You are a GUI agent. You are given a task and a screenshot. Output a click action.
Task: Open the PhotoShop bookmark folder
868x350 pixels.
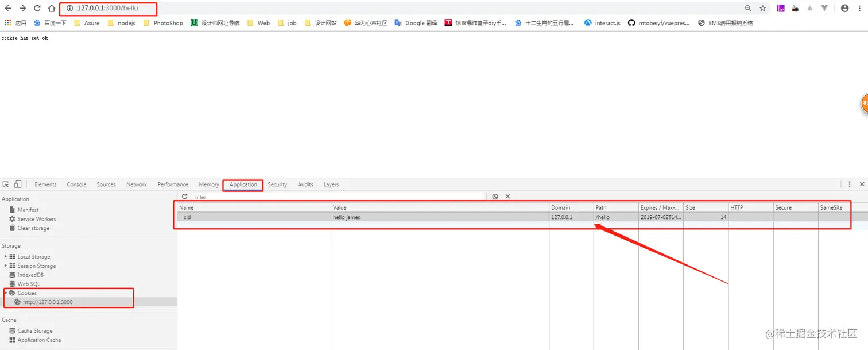pyautogui.click(x=163, y=23)
